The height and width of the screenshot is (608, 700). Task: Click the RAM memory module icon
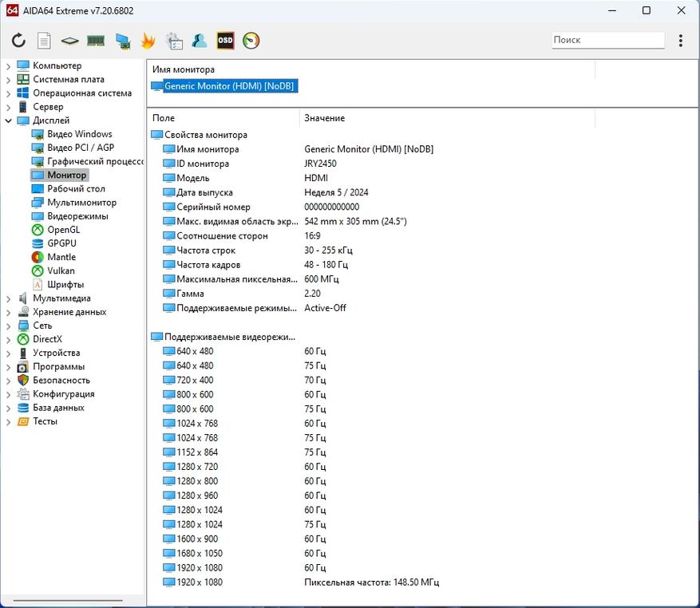(x=96, y=41)
